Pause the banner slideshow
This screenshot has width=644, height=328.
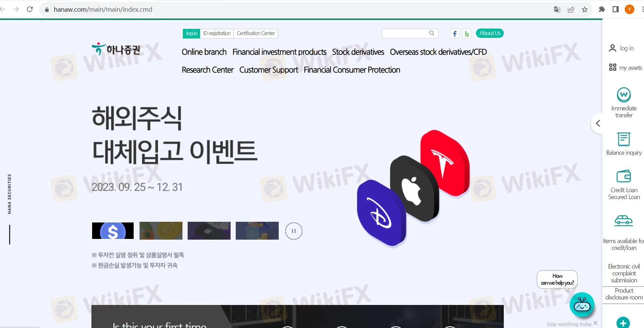tap(293, 231)
